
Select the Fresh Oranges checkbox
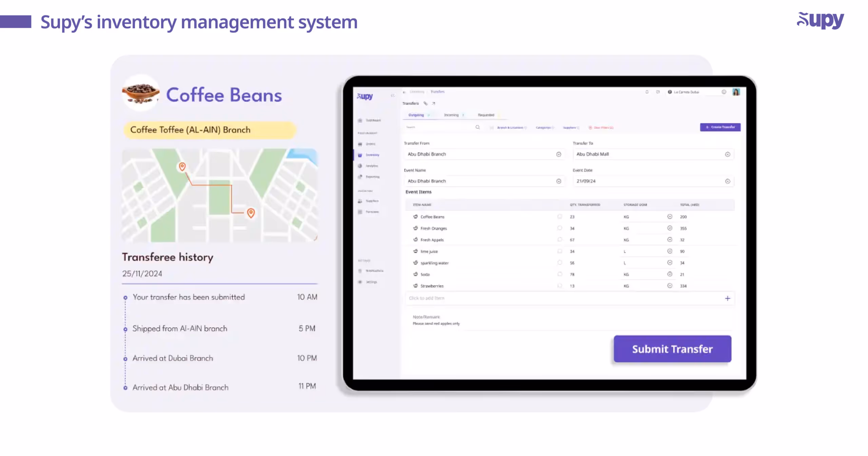(x=560, y=228)
